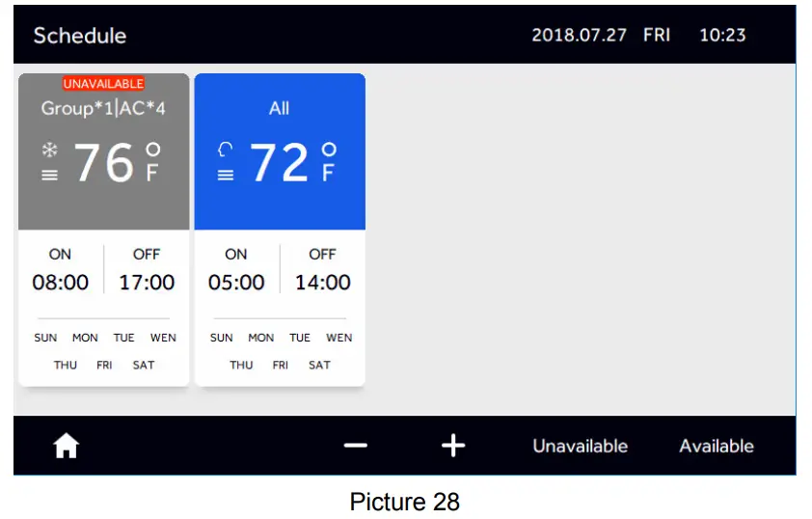Click fan speed bars on Group*1|AC*4 card
The width and height of the screenshot is (812, 519).
tap(49, 176)
